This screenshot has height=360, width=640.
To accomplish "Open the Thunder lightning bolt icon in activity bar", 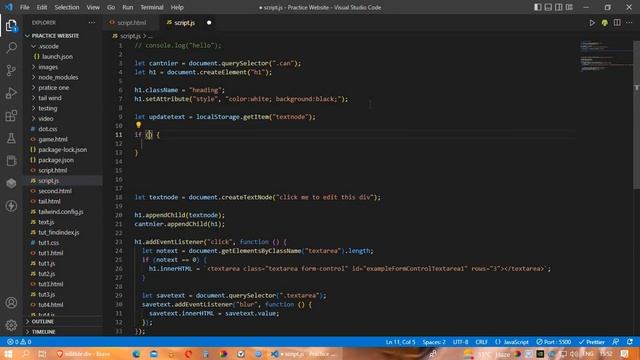I will (x=11, y=206).
